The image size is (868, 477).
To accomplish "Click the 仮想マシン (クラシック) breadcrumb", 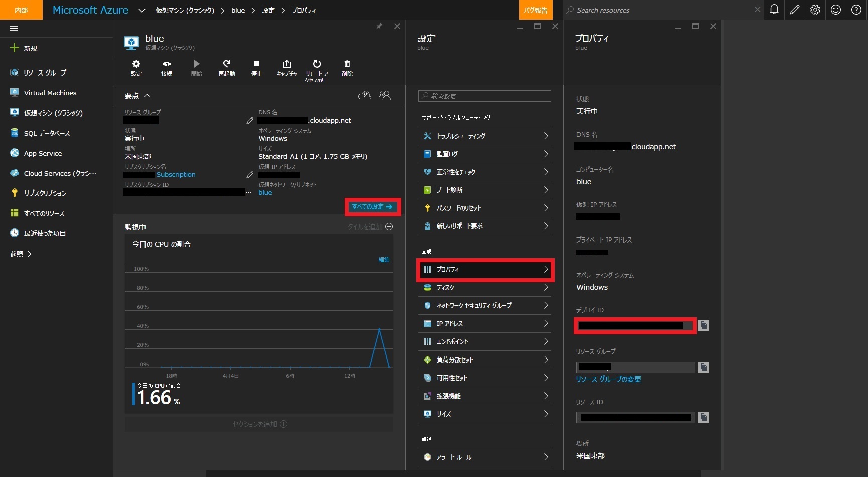I will [185, 10].
